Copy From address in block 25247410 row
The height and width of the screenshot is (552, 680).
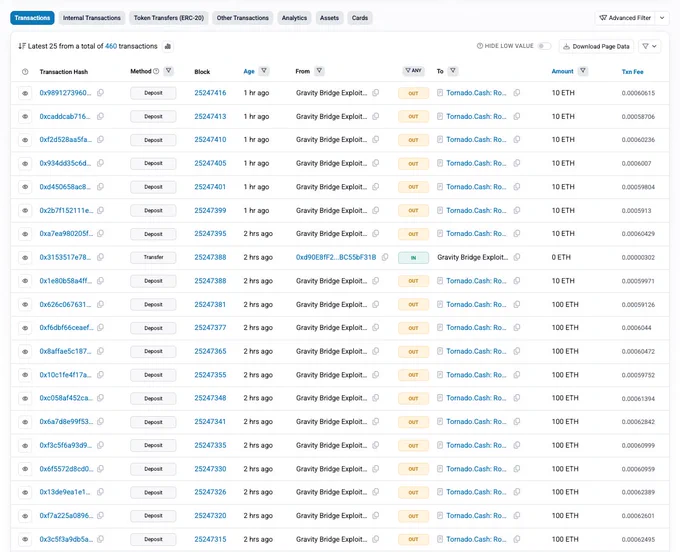click(x=376, y=140)
